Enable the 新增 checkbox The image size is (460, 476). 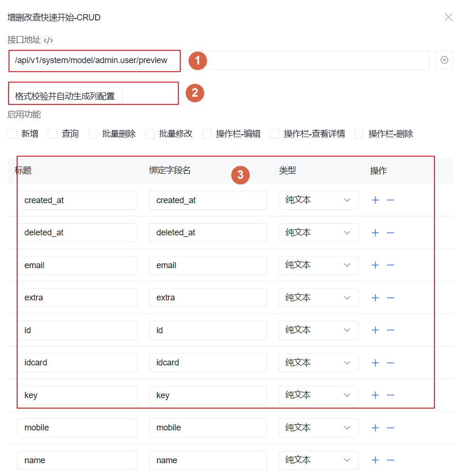[x=13, y=134]
